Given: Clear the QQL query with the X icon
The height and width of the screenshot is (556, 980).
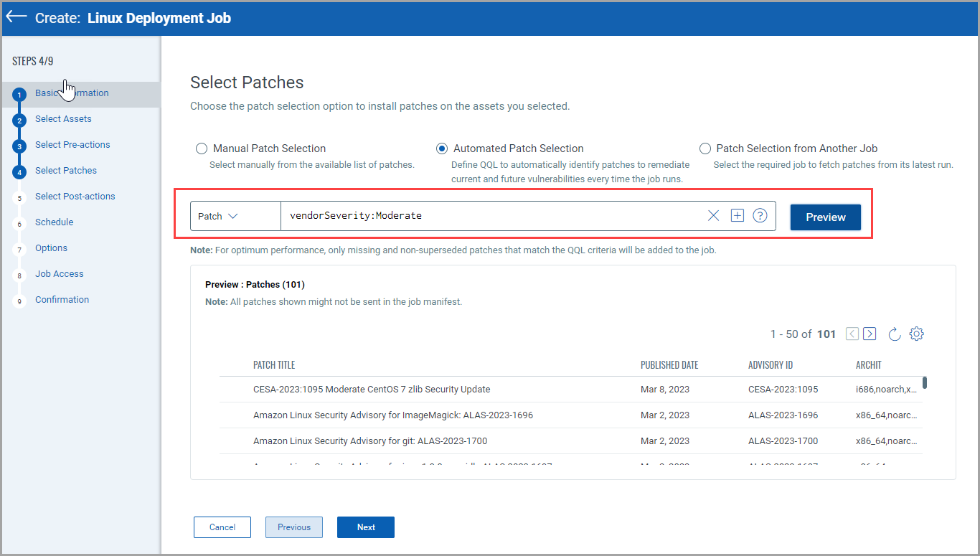Looking at the screenshot, I should pos(713,215).
